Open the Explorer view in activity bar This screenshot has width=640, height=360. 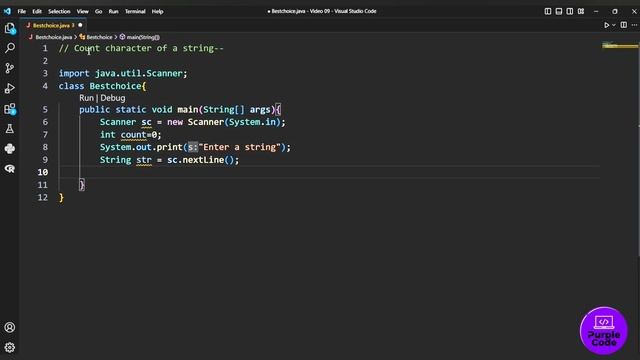click(x=10, y=28)
